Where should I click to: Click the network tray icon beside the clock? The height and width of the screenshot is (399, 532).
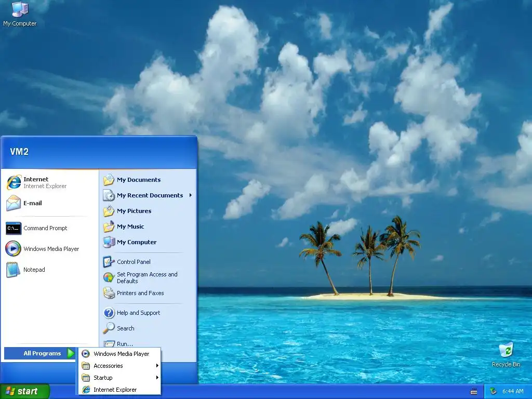coord(493,392)
